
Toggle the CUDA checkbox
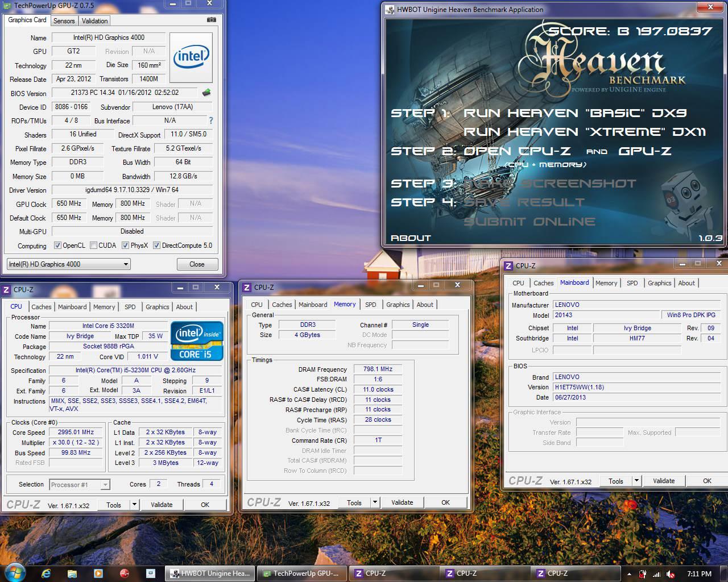click(93, 246)
